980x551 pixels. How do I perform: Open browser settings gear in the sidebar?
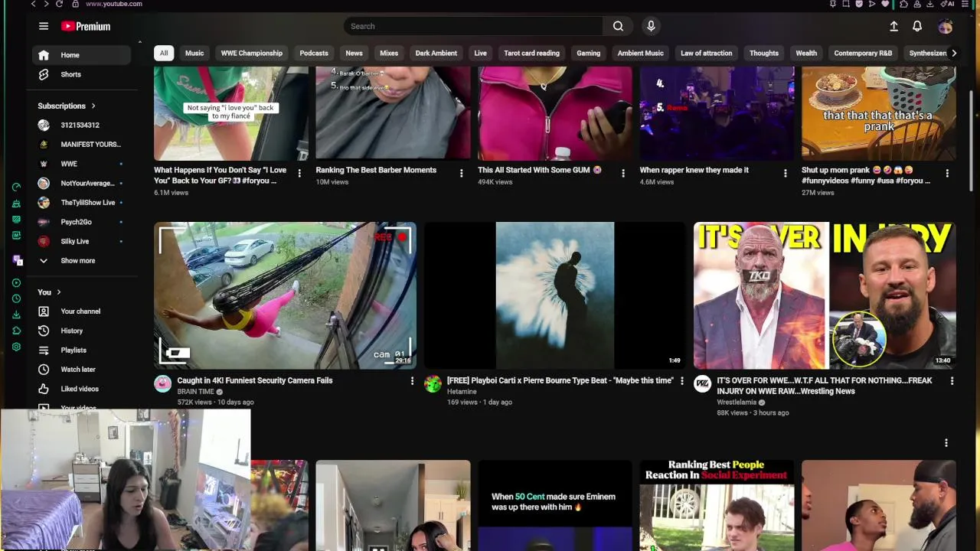(16, 347)
